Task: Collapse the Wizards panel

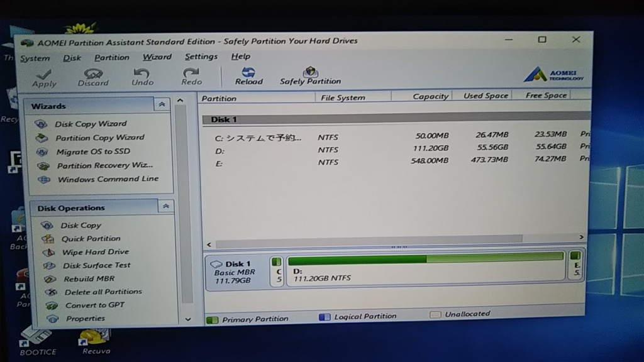Action: point(162,104)
